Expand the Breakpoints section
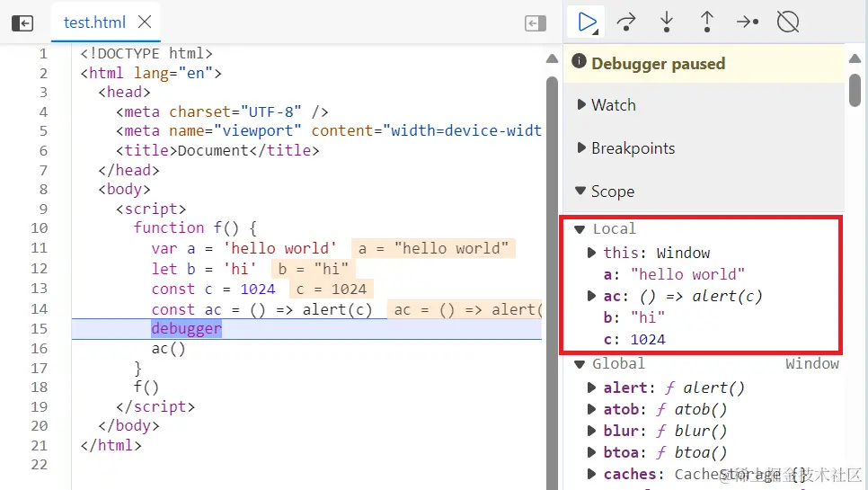This screenshot has height=490, width=868. (580, 147)
